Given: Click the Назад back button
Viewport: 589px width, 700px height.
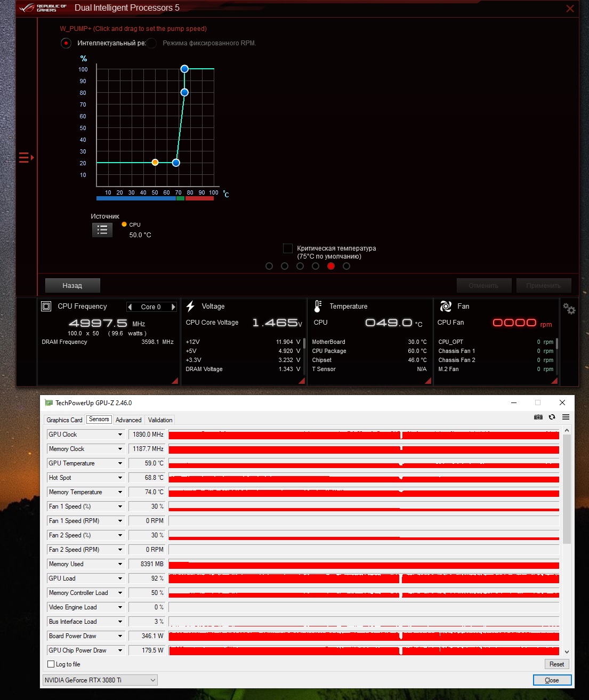Looking at the screenshot, I should point(72,286).
